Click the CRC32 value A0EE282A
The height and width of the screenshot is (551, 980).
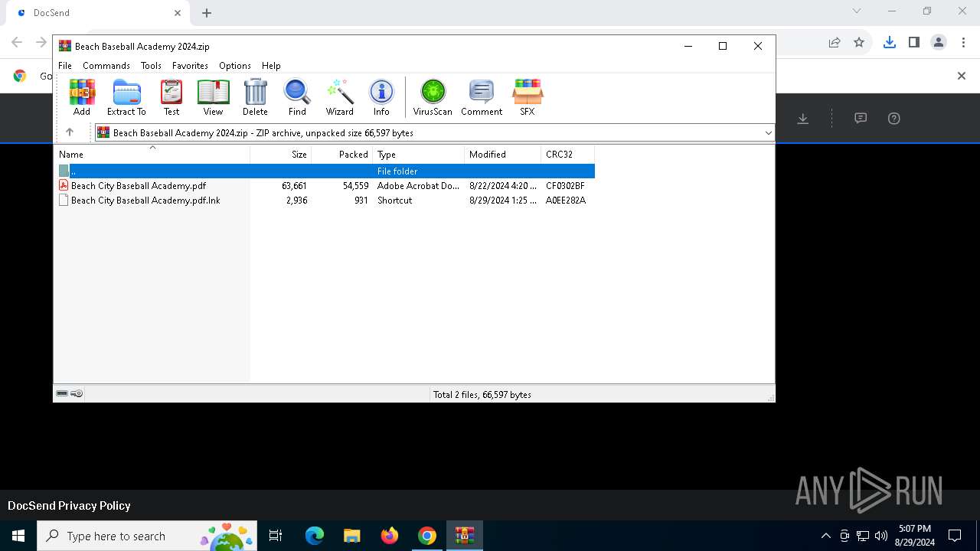point(566,201)
